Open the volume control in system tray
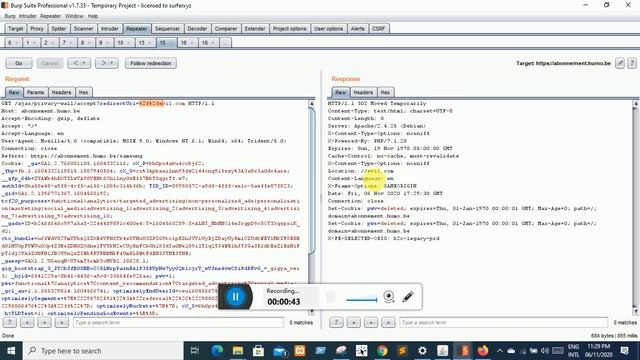The width and height of the screenshot is (640, 360). point(544,351)
